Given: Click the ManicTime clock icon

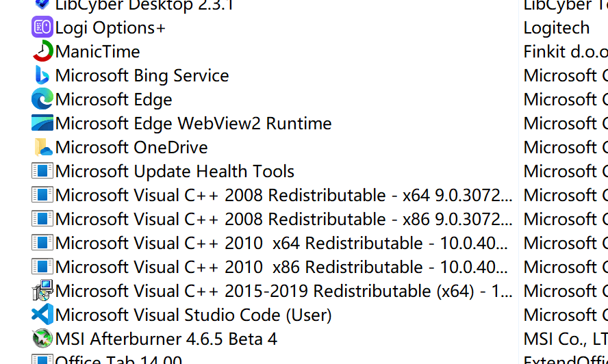Looking at the screenshot, I should (42, 51).
